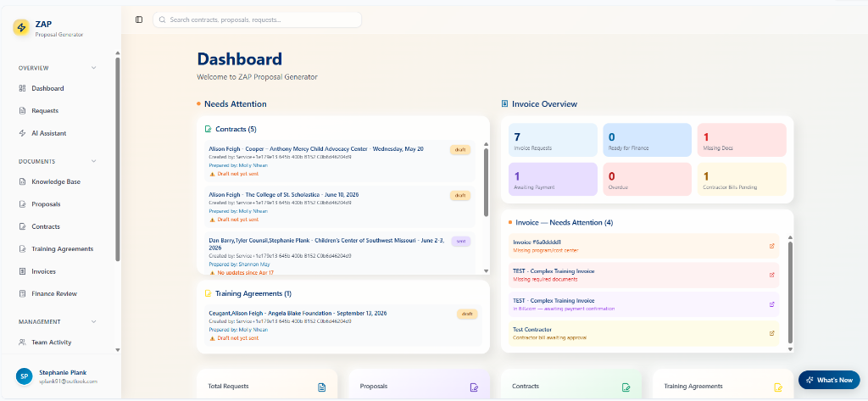Open the 7 Invoice Requests tile
The width and height of the screenshot is (868, 401).
pos(553,140)
